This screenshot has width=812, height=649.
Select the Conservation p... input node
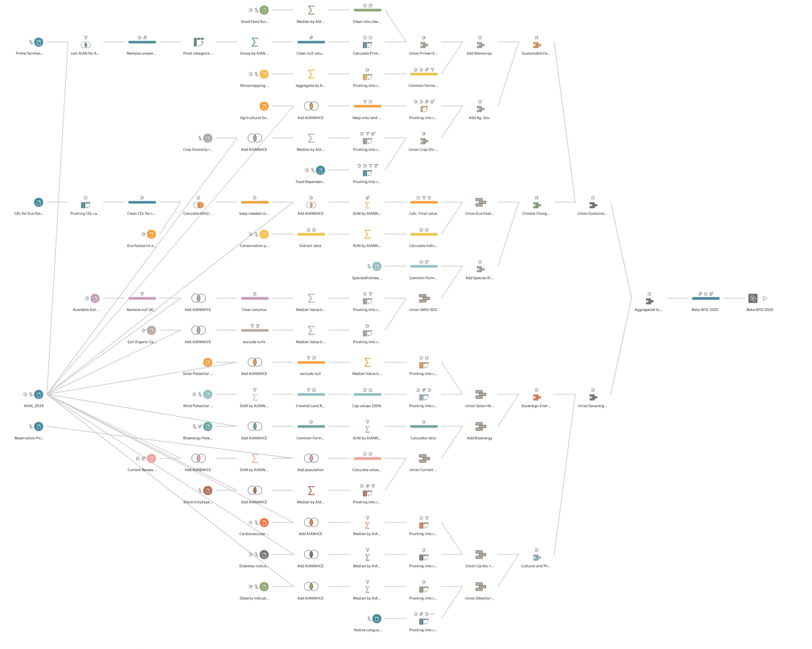[264, 234]
